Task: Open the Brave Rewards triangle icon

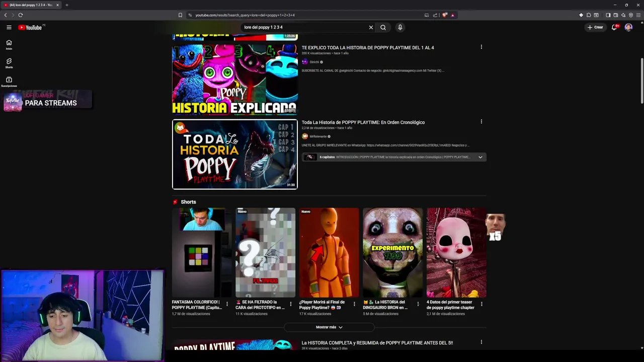Action: click(452, 15)
